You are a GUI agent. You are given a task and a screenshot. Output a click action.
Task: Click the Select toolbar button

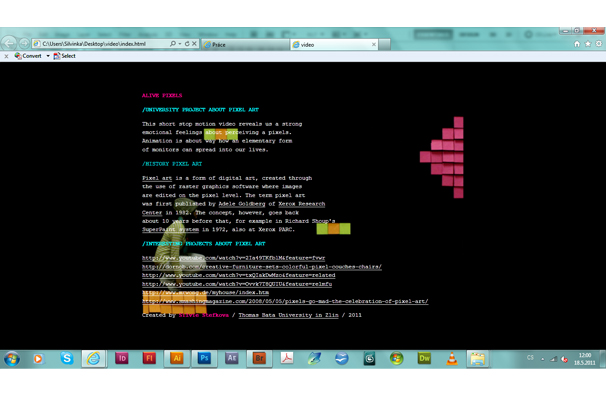[x=65, y=56]
